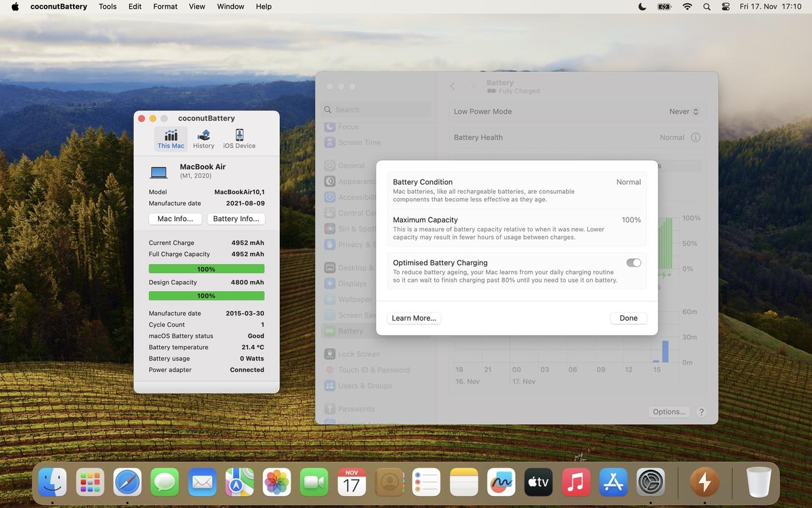Click the Cycle Count value row
Screen dimensions: 812x508
pos(206,325)
